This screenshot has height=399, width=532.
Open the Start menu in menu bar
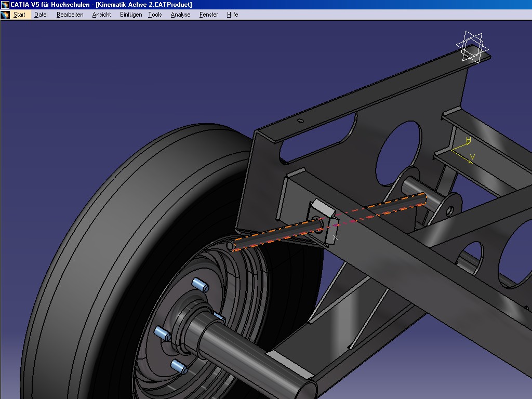(19, 15)
